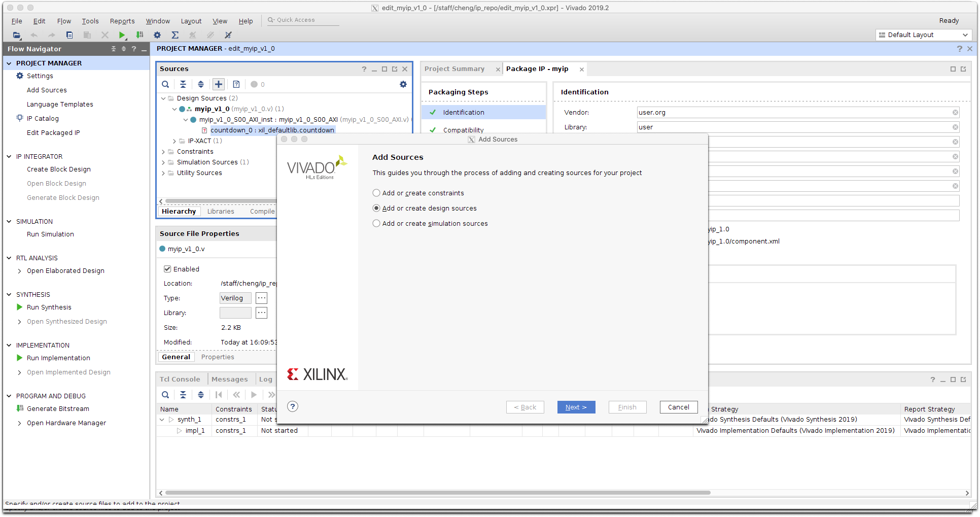Click Edit Packaged IP
This screenshot has width=980, height=517.
[x=53, y=133]
